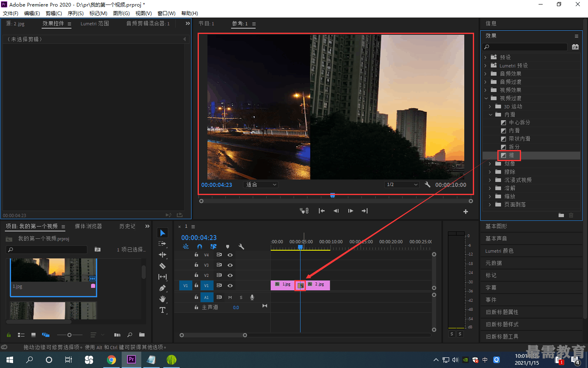Open the 文件(F) menu
This screenshot has height=368, width=588.
(x=11, y=13)
